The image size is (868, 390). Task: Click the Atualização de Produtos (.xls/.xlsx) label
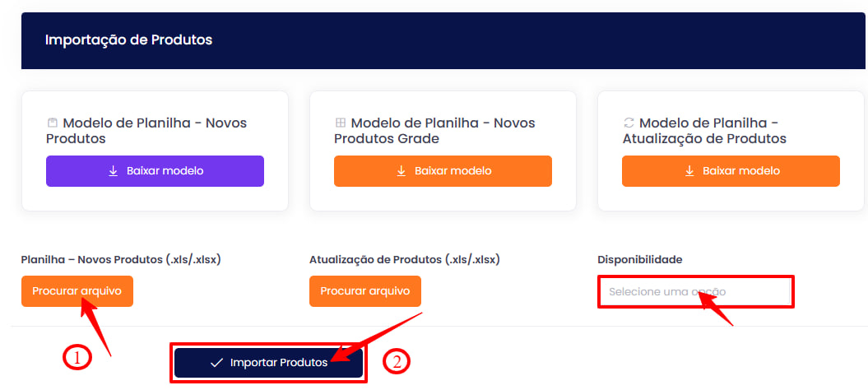[x=405, y=259]
